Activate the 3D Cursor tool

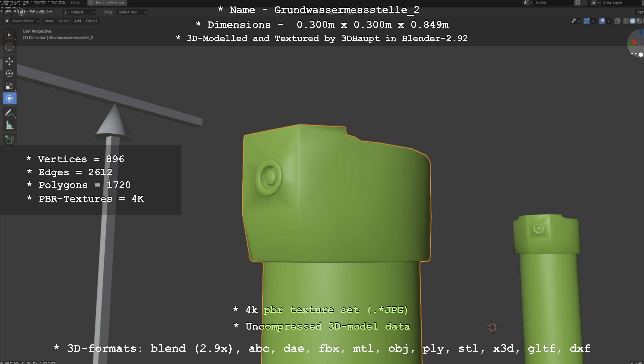click(9, 47)
